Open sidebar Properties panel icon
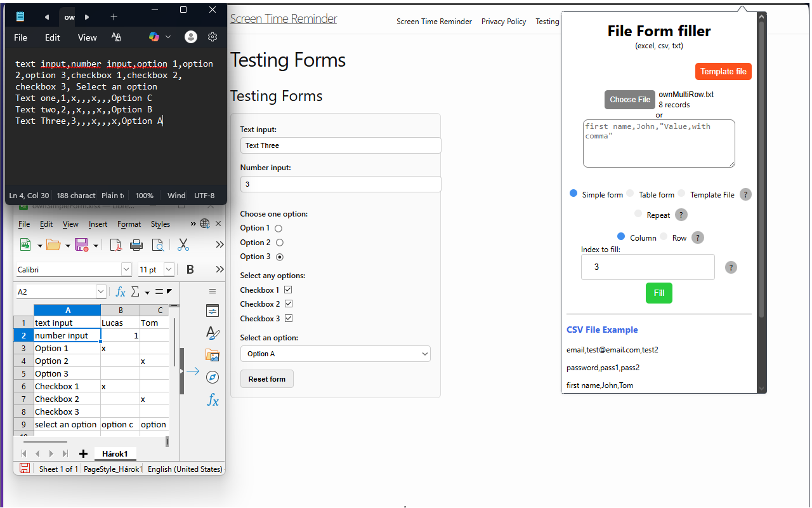The height and width of the screenshot is (508, 812). pyautogui.click(x=213, y=311)
